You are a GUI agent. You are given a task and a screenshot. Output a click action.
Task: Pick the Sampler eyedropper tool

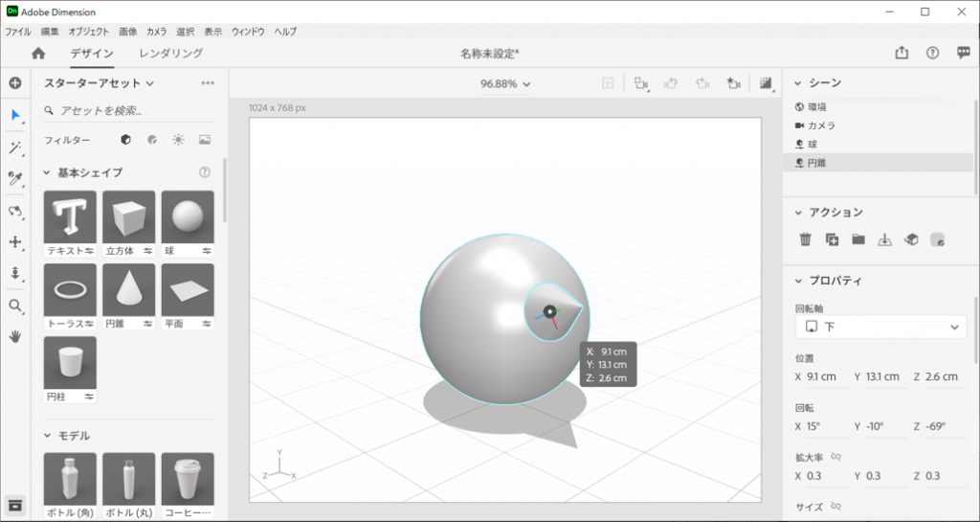coord(15,178)
